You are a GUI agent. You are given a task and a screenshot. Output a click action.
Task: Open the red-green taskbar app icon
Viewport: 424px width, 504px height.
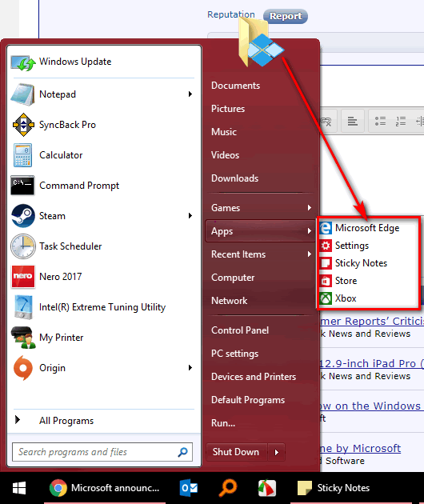pos(267,488)
